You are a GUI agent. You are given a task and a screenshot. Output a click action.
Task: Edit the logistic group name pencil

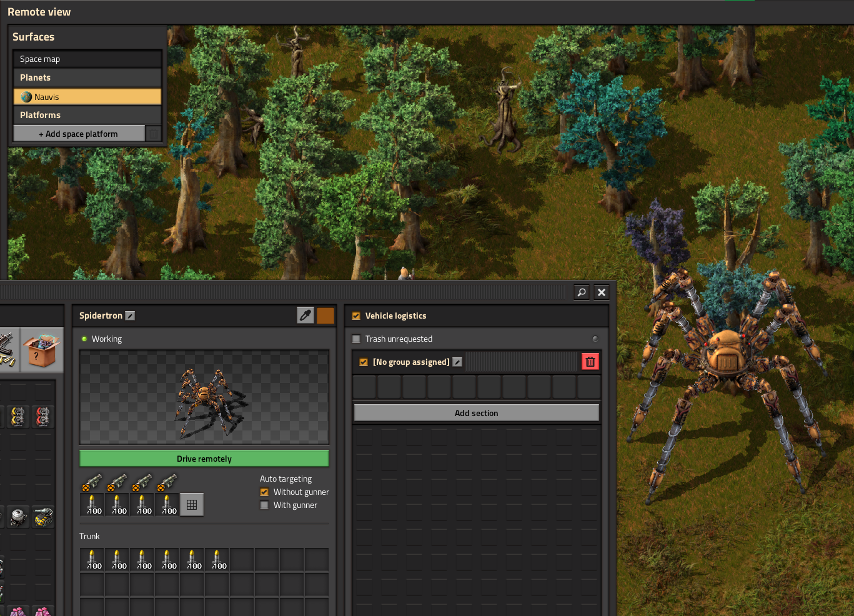457,362
